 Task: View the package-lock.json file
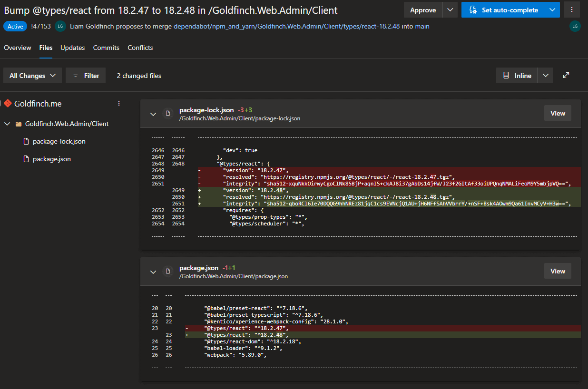[558, 113]
